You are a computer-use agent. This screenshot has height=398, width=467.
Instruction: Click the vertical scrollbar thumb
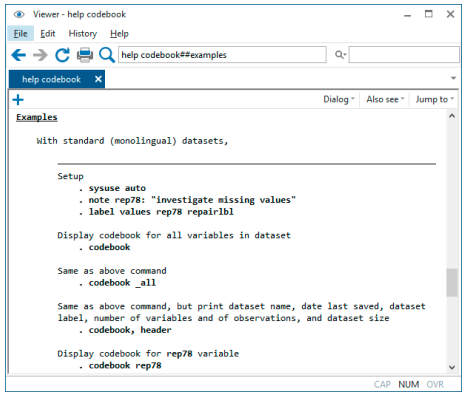pyautogui.click(x=452, y=283)
